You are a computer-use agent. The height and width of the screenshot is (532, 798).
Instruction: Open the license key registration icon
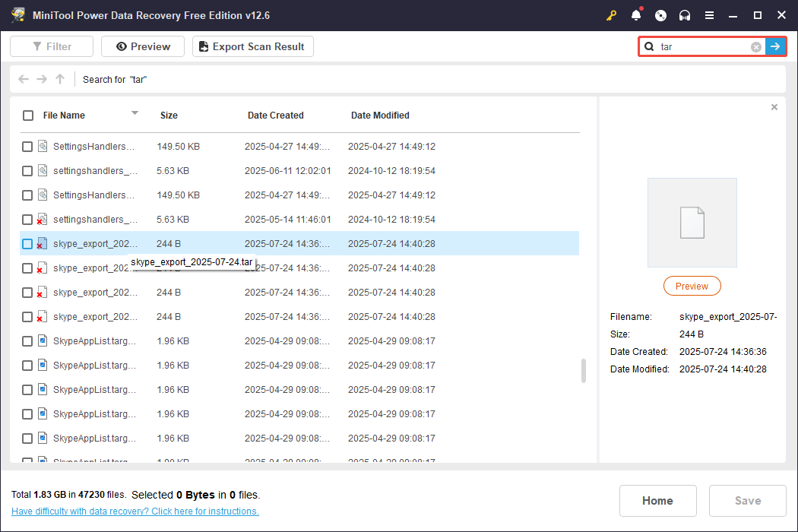tap(611, 14)
